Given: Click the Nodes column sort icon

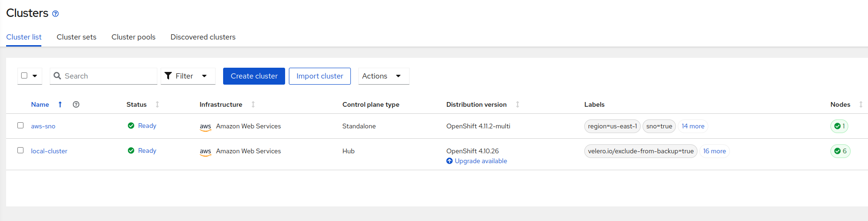Looking at the screenshot, I should click(x=860, y=104).
